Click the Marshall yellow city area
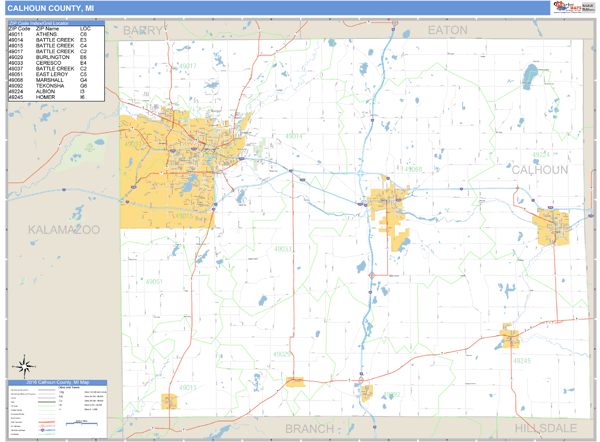The height and width of the screenshot is (442, 600). tap(388, 205)
